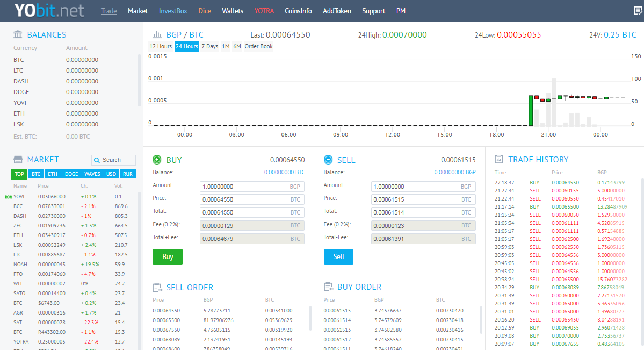Click the 22:18:42 BUY trade history row
The height and width of the screenshot is (350, 644).
click(566, 183)
